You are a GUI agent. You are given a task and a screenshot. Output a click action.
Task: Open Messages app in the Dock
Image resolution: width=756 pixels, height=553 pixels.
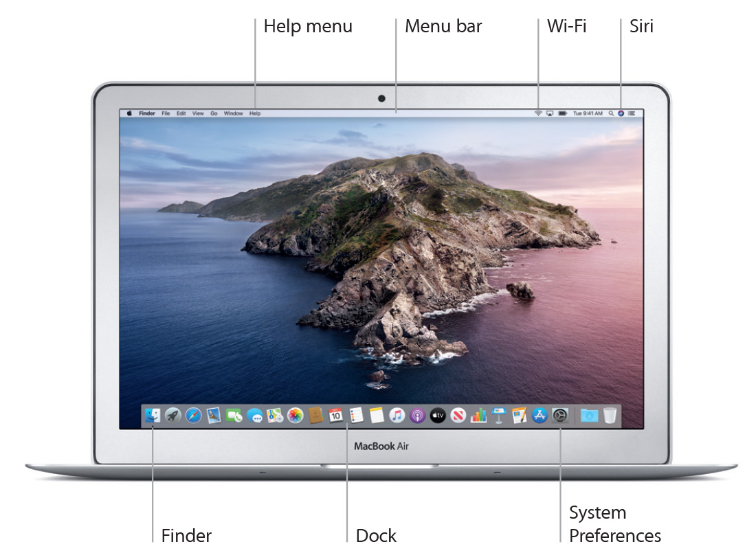point(255,416)
